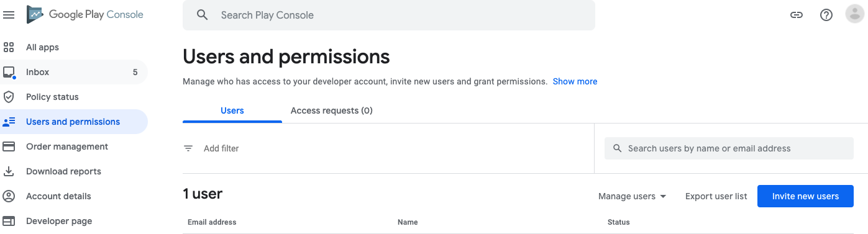This screenshot has width=868, height=234.
Task: Click the Add filter icon
Action: tap(188, 148)
